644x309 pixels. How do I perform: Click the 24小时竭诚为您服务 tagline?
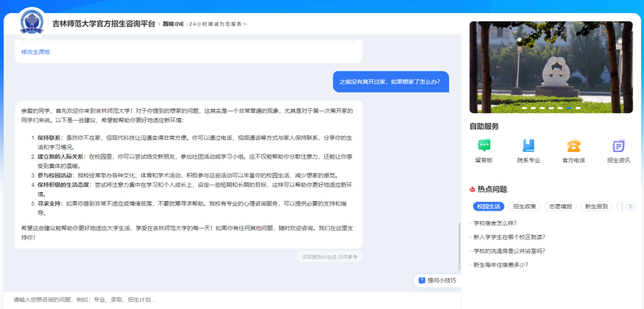[218, 24]
